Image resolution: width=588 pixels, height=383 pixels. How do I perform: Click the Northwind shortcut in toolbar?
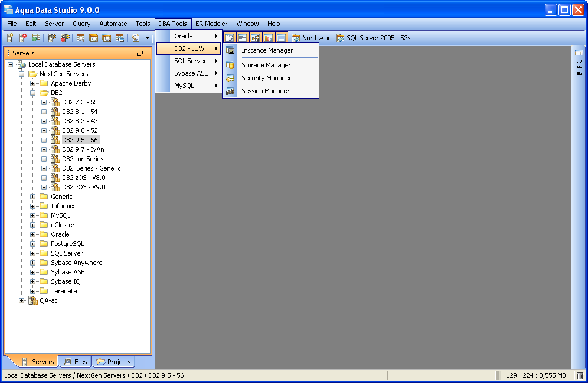[x=312, y=38]
